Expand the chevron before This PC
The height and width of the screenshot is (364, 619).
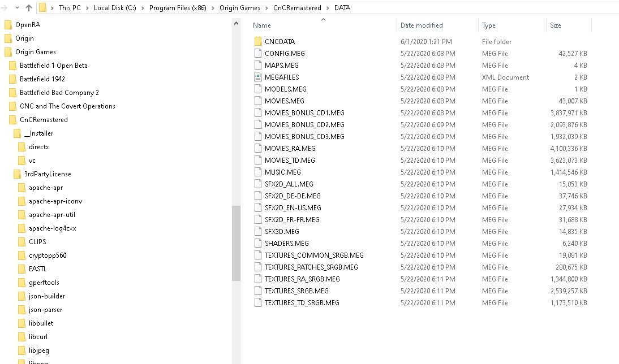tap(52, 8)
